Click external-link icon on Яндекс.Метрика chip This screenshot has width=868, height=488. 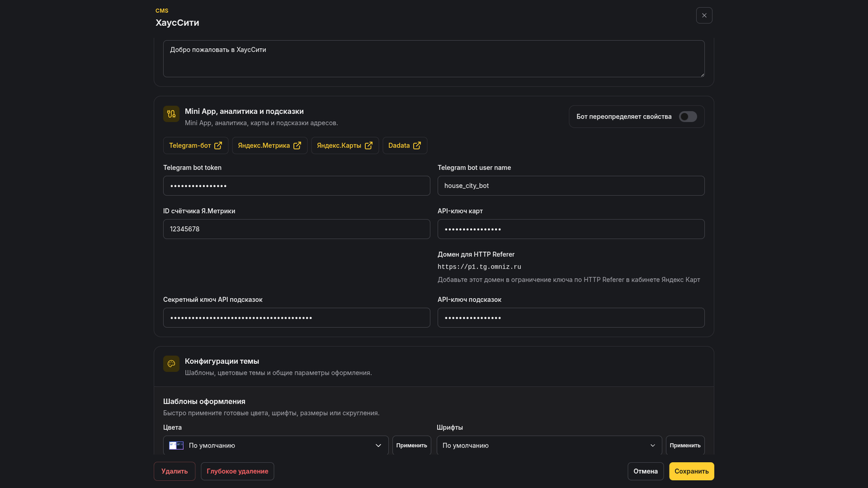[297, 145]
